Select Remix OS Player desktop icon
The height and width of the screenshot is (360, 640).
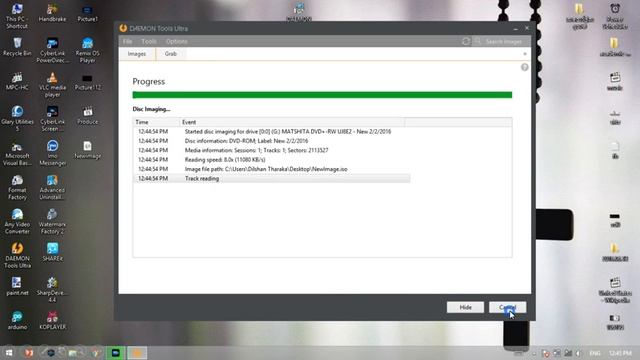(x=87, y=50)
